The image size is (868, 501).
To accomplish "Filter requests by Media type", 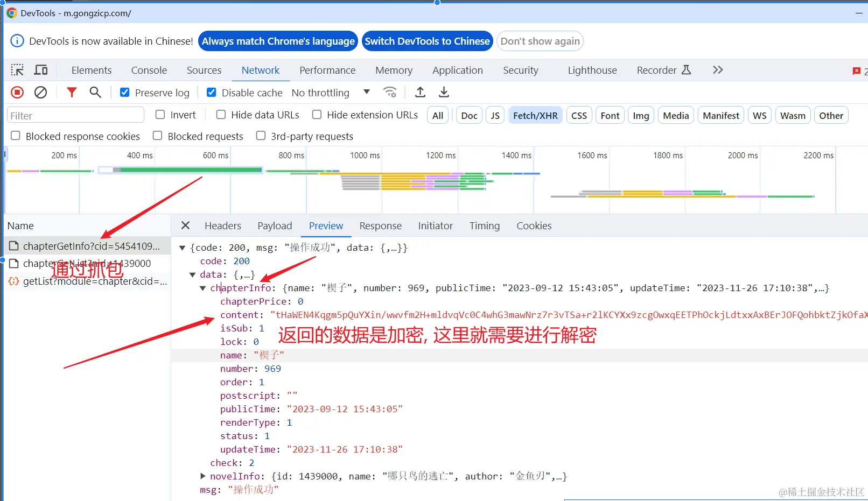I will coord(676,115).
